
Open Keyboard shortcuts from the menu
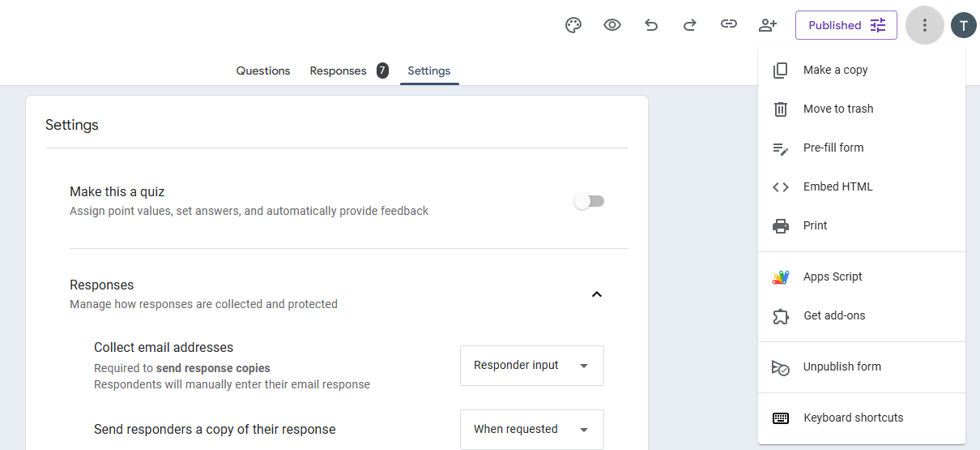point(862,418)
